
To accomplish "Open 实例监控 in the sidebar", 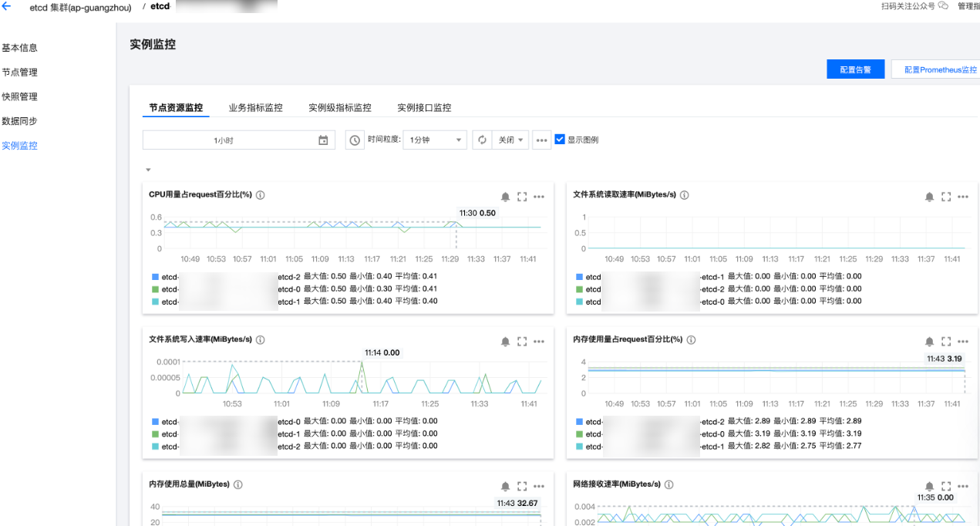I will (x=19, y=146).
